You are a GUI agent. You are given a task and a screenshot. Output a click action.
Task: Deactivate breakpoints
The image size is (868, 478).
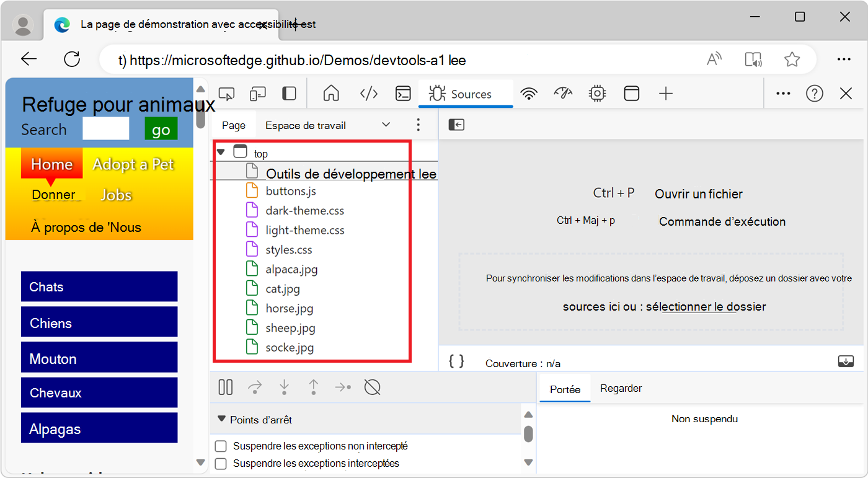[372, 387]
